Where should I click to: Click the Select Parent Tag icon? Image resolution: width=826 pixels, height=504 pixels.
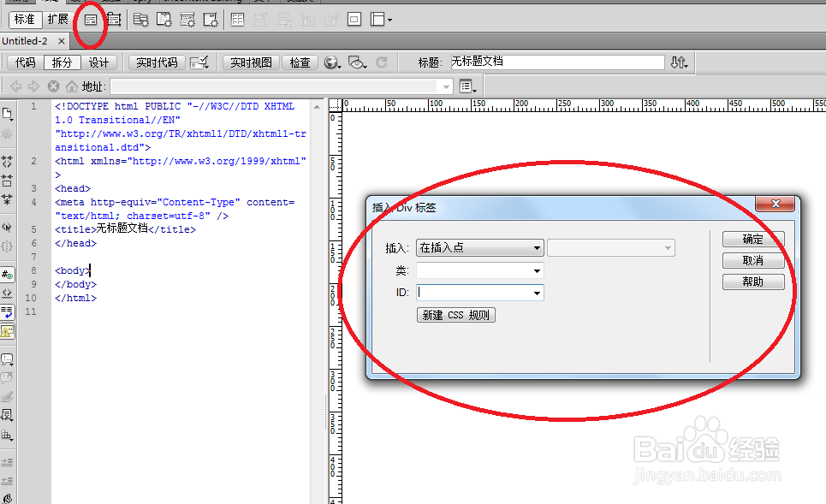pos(7,228)
